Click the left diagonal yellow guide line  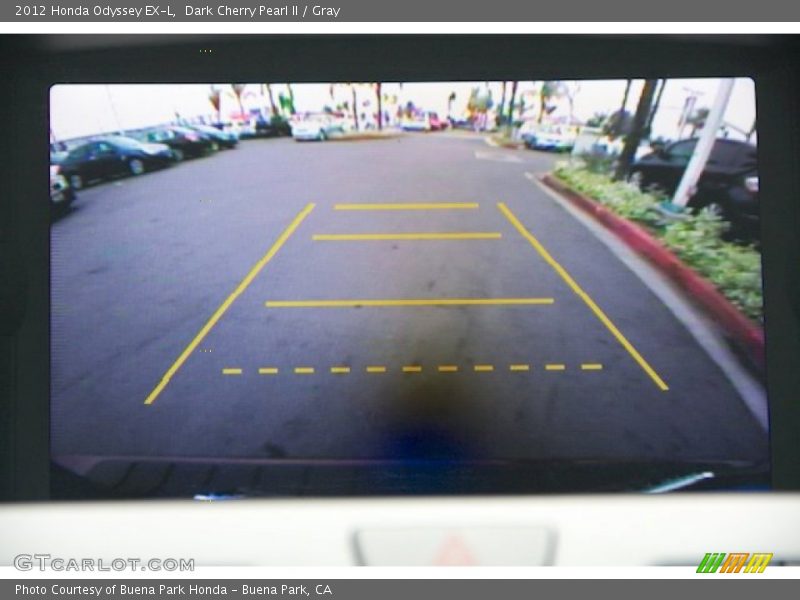[x=229, y=303]
